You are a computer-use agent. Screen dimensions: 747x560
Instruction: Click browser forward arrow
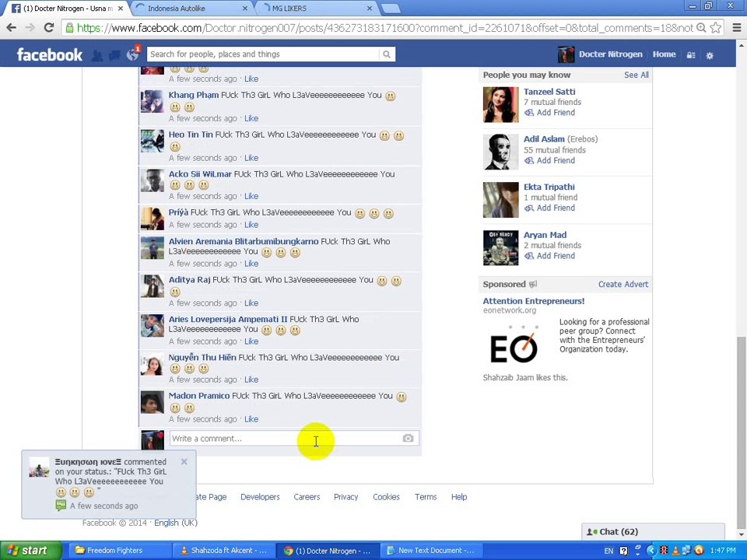click(x=30, y=28)
